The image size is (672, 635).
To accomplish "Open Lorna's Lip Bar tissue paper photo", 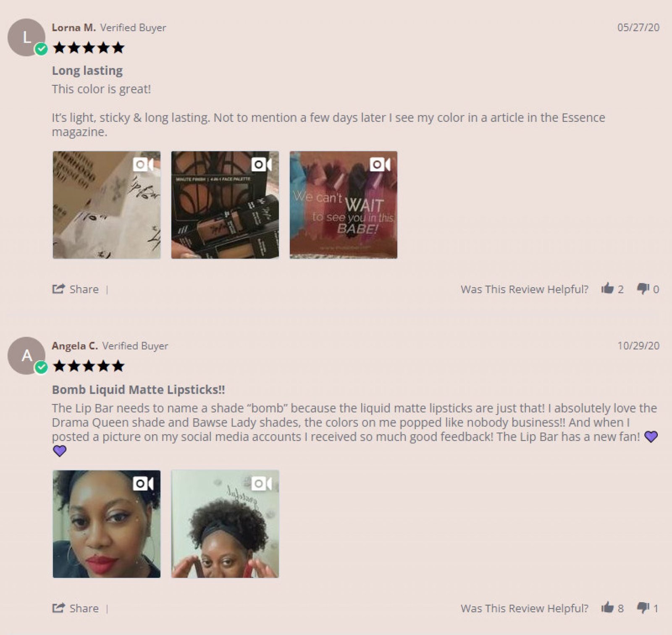I will click(x=107, y=205).
